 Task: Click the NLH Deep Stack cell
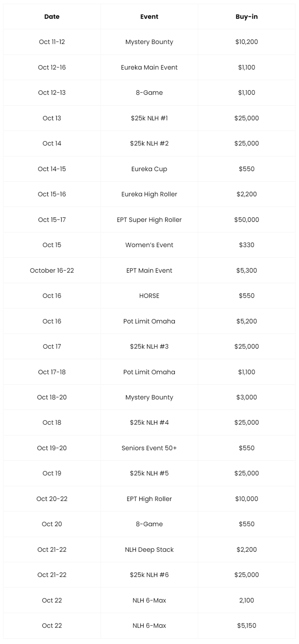[149, 549]
